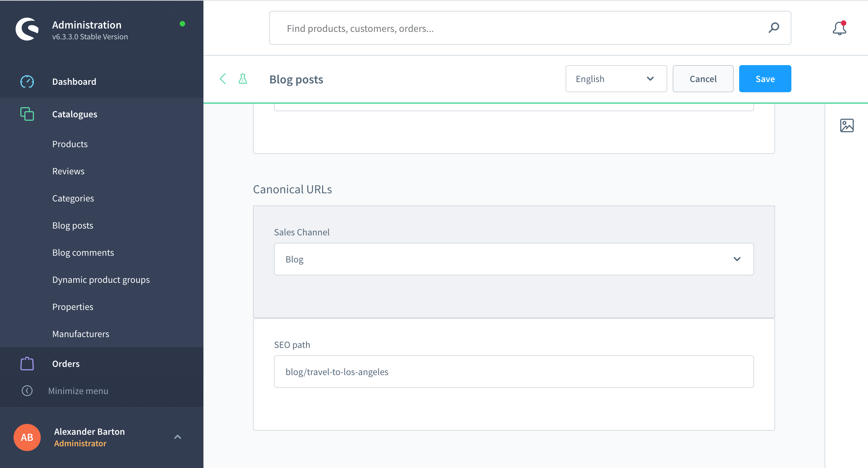The image size is (868, 468).
Task: Go back using the left arrow
Action: 223,79
